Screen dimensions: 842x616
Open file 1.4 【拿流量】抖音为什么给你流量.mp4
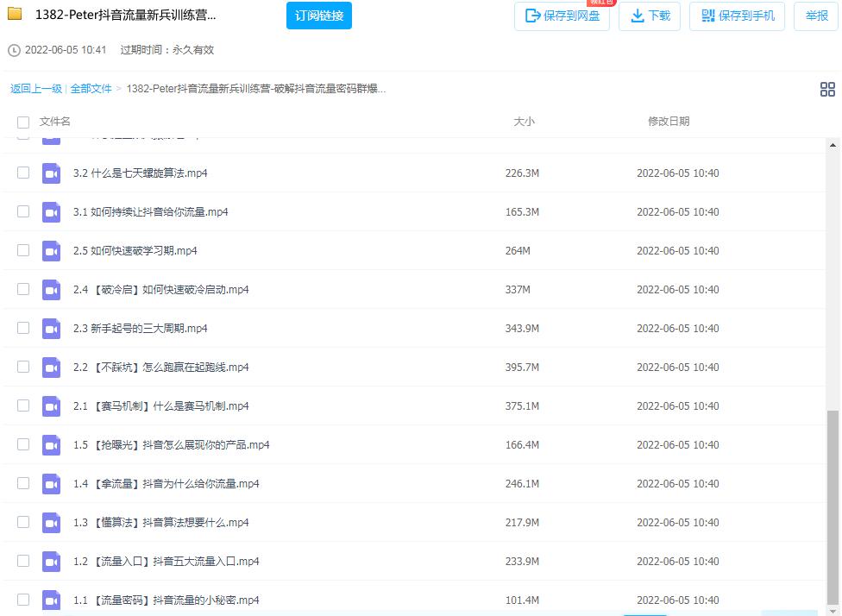click(x=166, y=484)
